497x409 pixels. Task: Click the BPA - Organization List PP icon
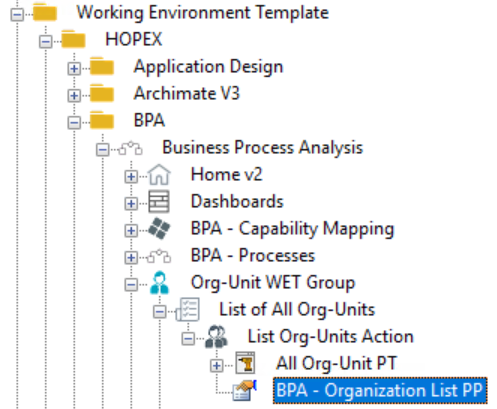[x=245, y=390]
